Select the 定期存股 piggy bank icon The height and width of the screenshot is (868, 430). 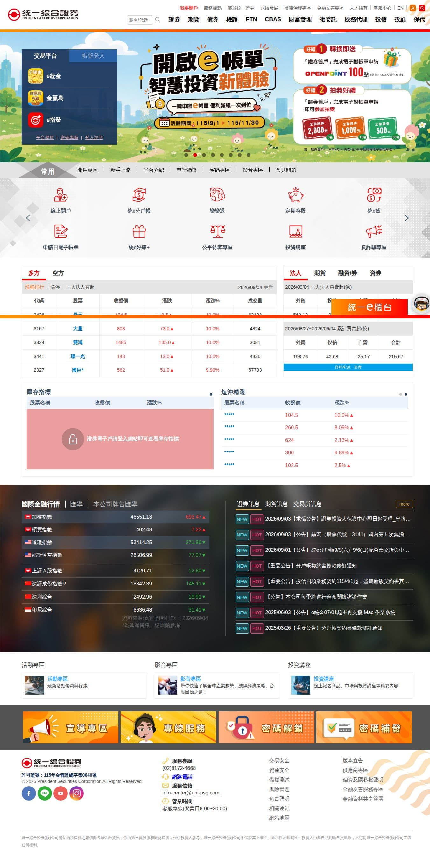point(296,195)
